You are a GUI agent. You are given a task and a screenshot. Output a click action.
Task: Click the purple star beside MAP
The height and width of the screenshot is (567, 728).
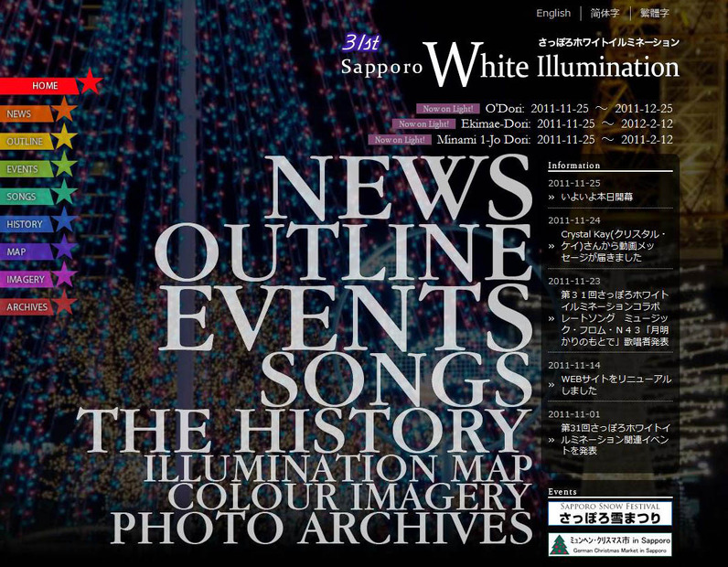pos(64,248)
